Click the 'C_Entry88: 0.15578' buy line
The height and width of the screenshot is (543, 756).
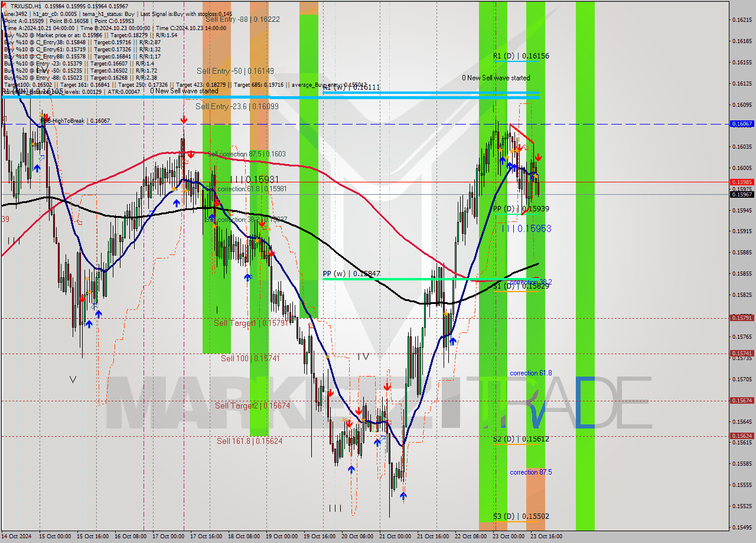pos(82,56)
